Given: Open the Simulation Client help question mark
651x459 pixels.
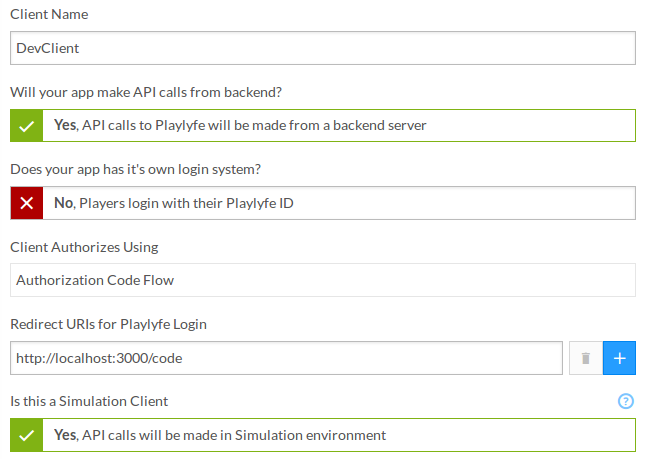Looking at the screenshot, I should tap(626, 401).
